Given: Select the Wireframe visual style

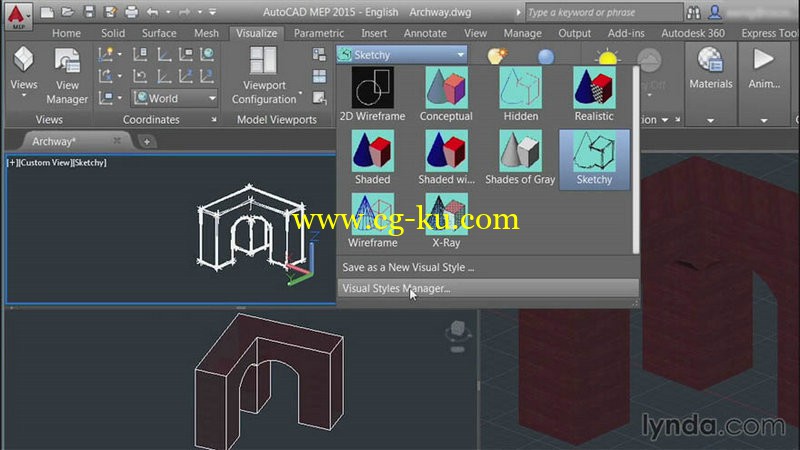Looking at the screenshot, I should pyautogui.click(x=372, y=221).
